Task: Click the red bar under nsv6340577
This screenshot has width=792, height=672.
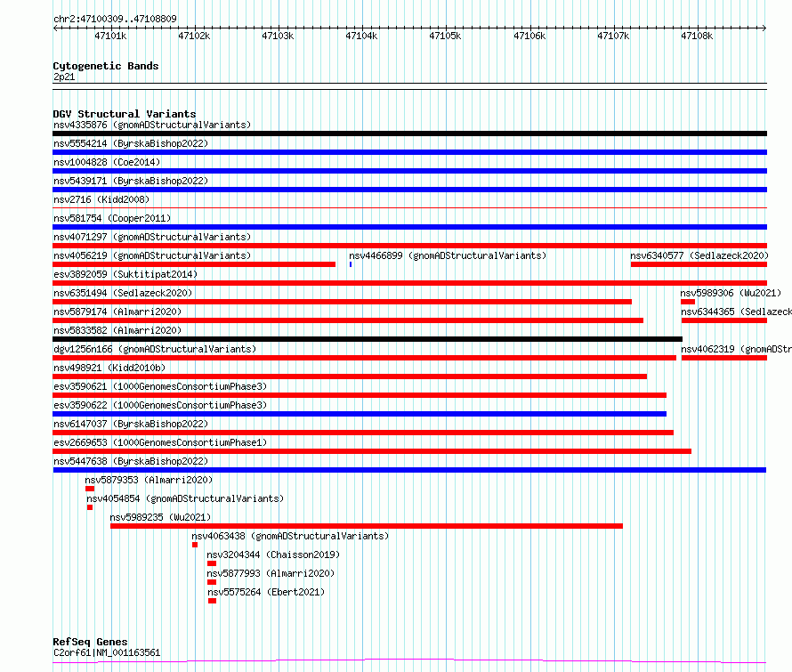Action: click(699, 264)
